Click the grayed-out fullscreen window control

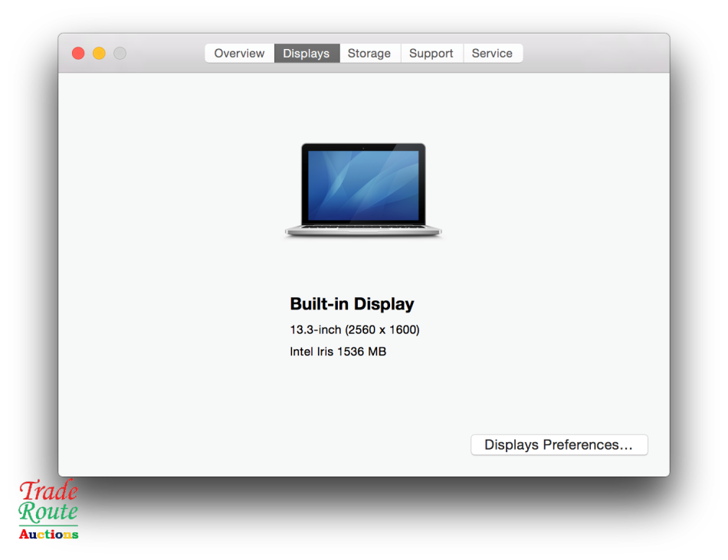tap(120, 53)
